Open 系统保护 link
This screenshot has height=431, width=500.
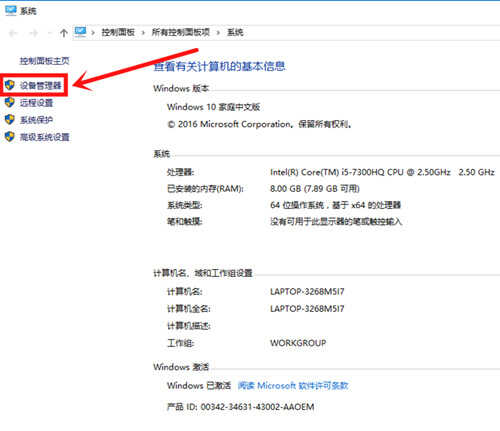tap(36, 120)
